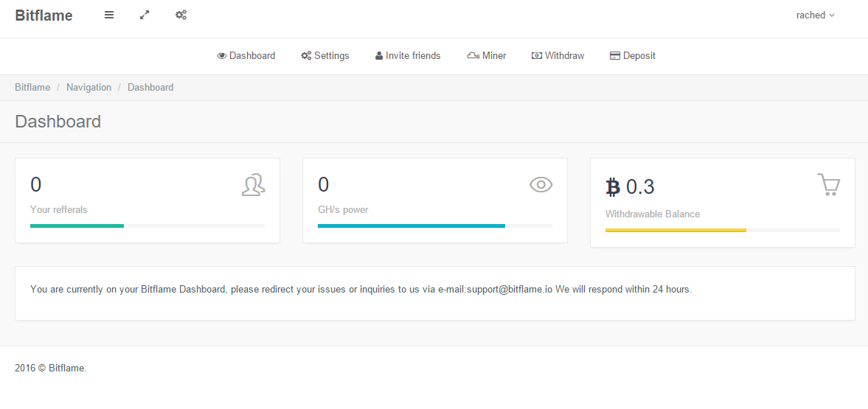Click the Dashboard page heading
This screenshot has height=409, width=868.
tap(58, 121)
